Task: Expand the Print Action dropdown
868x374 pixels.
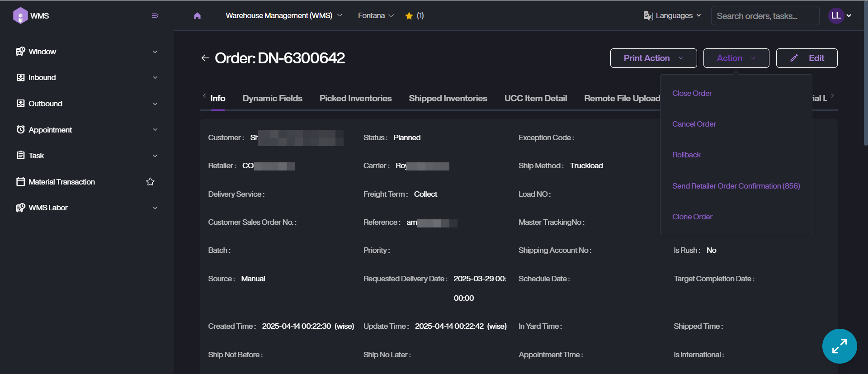Action: [653, 58]
